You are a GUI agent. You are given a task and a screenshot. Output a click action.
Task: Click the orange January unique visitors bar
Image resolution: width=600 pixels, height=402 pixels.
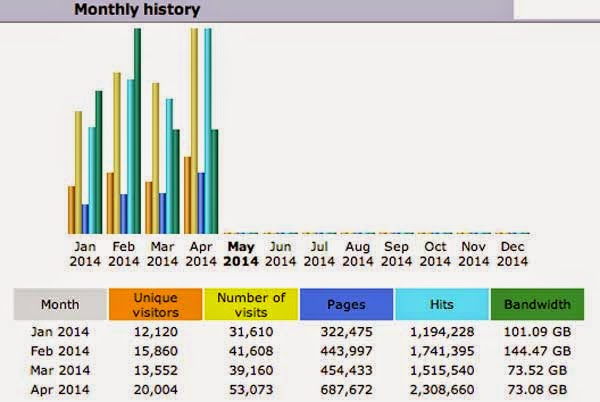pos(72,210)
